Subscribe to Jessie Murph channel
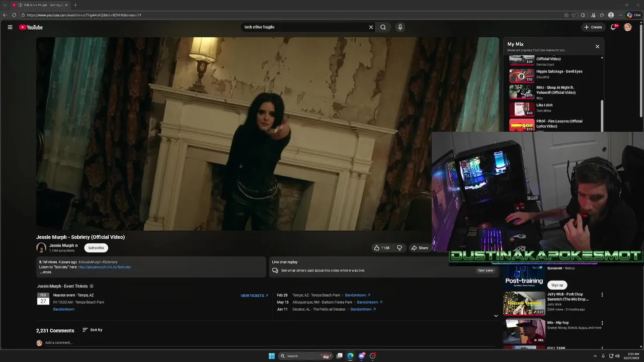The height and width of the screenshot is (362, 644). (x=96, y=248)
